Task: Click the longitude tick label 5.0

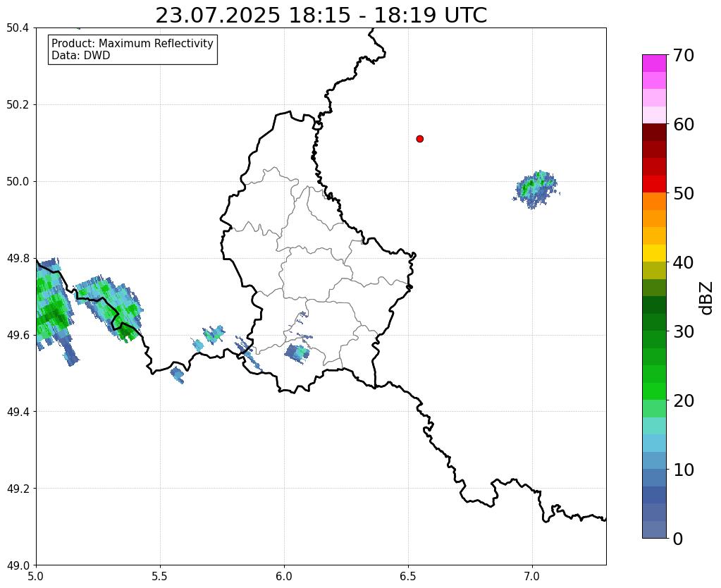Action: pyautogui.click(x=36, y=577)
